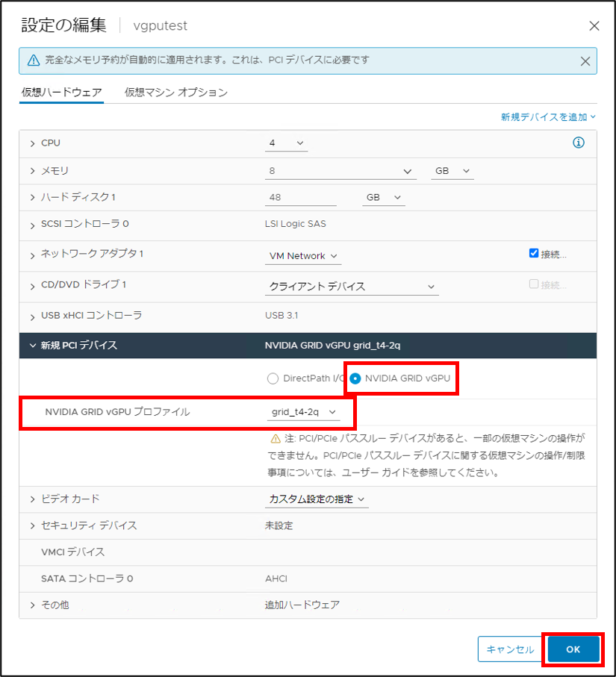Image resolution: width=616 pixels, height=677 pixels.
Task: Select the 仮想ハードウェア tab
Action: tap(61, 93)
